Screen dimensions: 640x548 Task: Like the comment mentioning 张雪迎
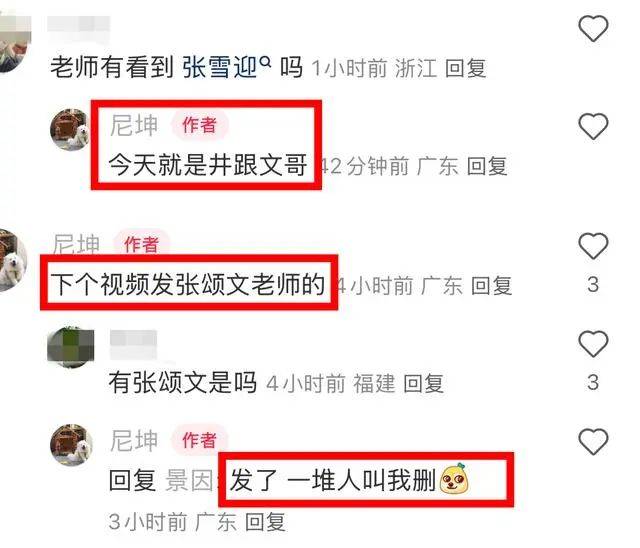point(593,28)
